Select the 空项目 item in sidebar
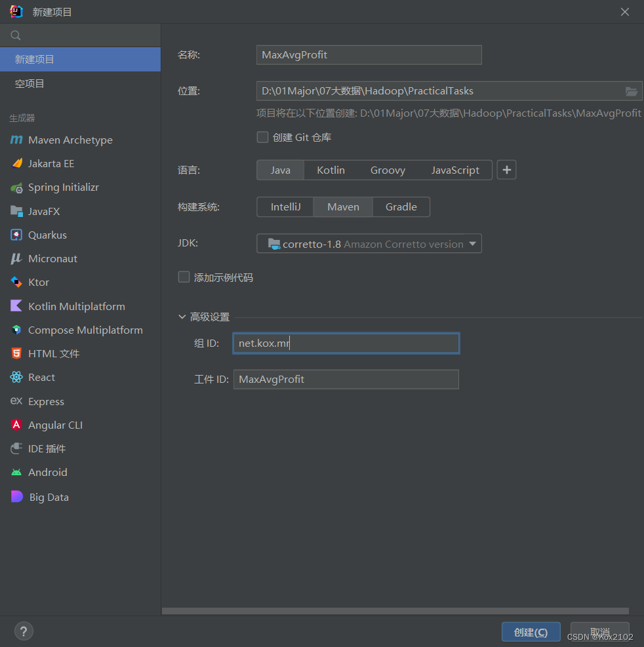Image resolution: width=644 pixels, height=647 pixels. [80, 84]
